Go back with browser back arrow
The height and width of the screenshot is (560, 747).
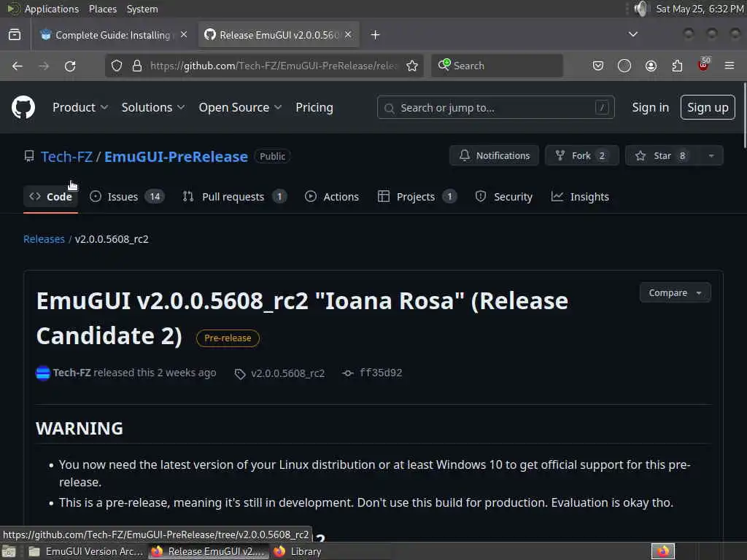pos(18,66)
